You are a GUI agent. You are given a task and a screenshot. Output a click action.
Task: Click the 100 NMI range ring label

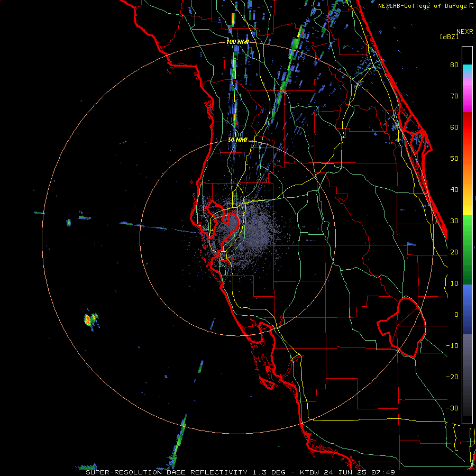[x=237, y=42]
